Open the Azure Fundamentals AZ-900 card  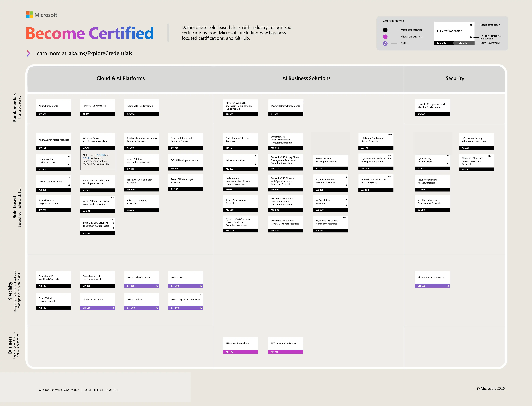pyautogui.click(x=53, y=108)
